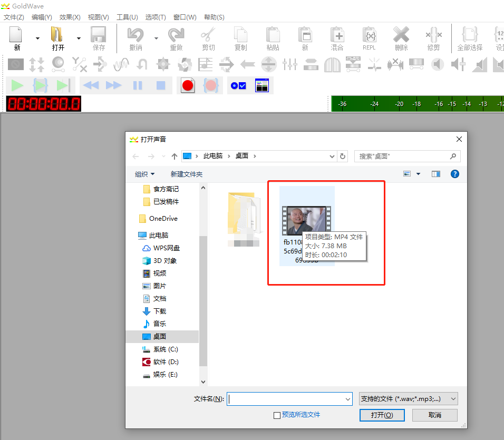Viewport: 504px width, 440px height.
Task: Click the 取消 button
Action: coord(435,415)
